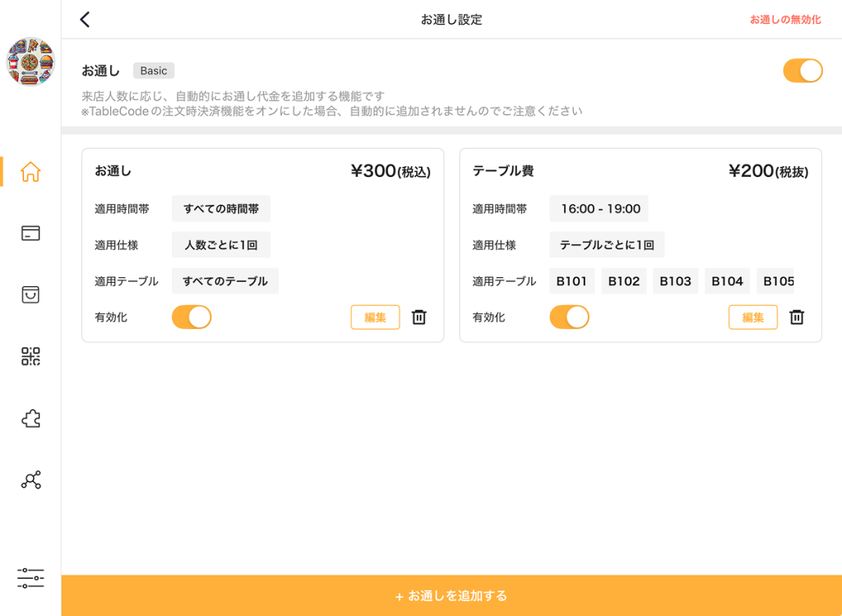Image resolution: width=842 pixels, height=616 pixels.
Task: Toggle 有効化 switch on お通し card
Action: (192, 317)
